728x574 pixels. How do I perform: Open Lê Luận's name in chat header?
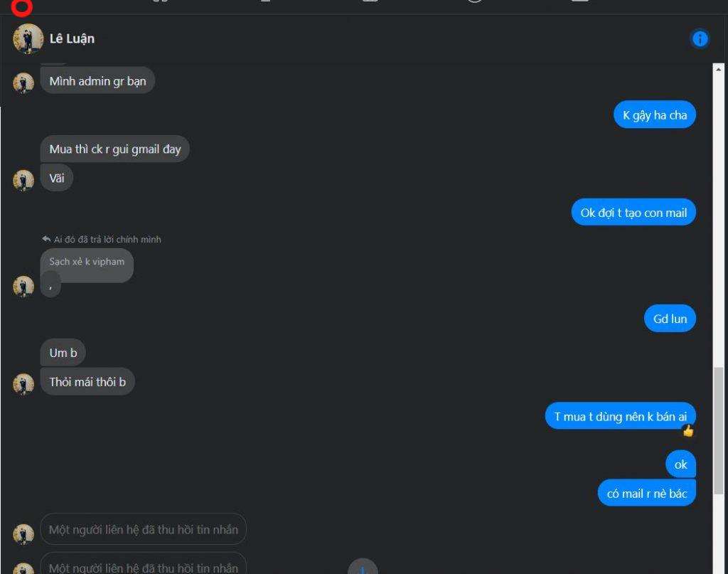(72, 38)
